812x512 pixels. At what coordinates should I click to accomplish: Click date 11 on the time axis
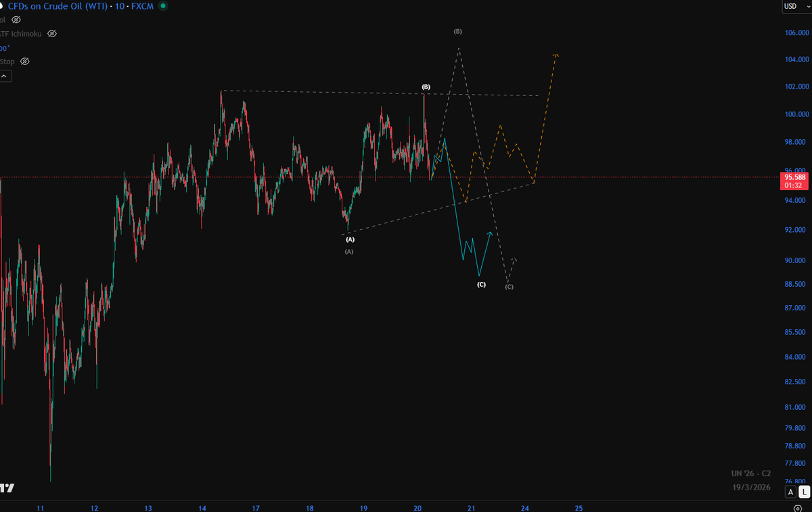41,508
